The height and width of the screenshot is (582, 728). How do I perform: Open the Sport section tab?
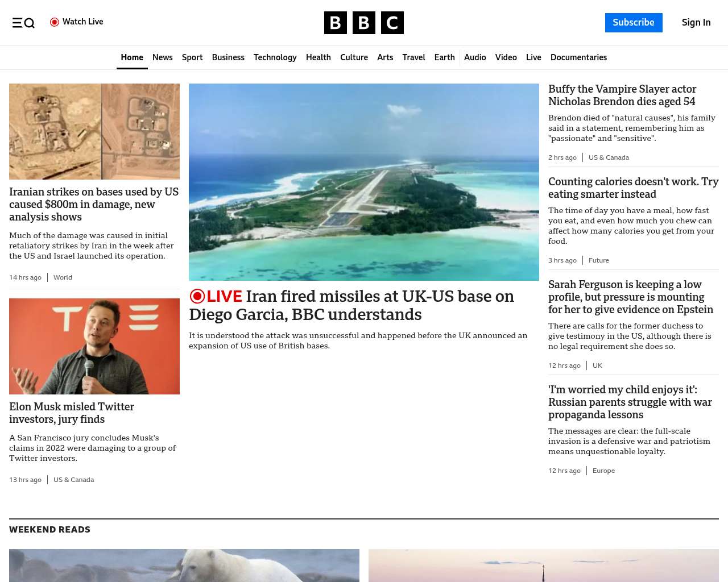192,57
